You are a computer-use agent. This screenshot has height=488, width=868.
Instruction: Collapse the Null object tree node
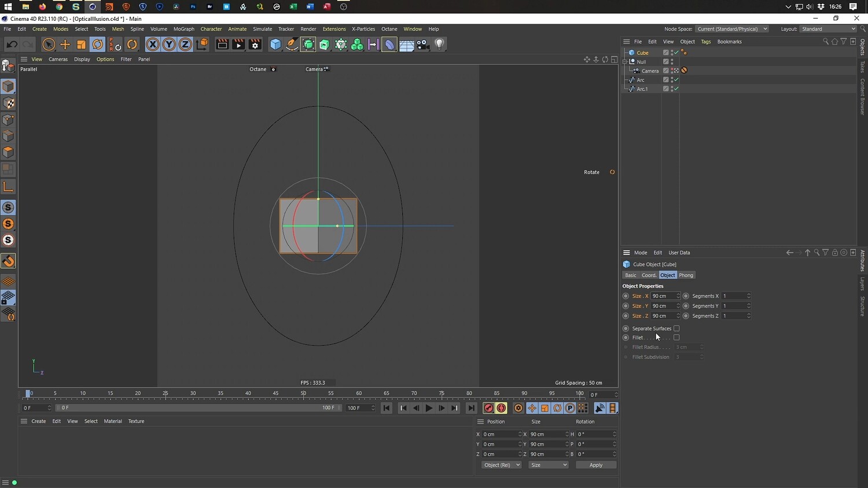(x=625, y=62)
